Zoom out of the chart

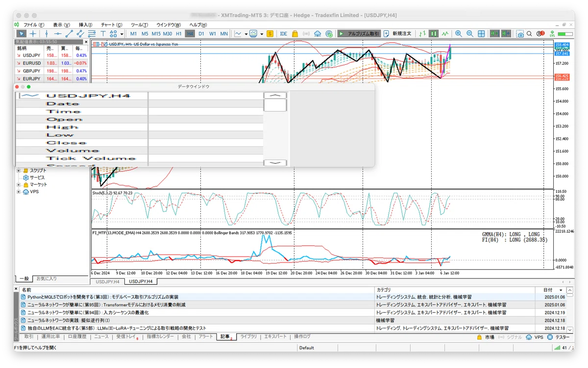coord(470,34)
